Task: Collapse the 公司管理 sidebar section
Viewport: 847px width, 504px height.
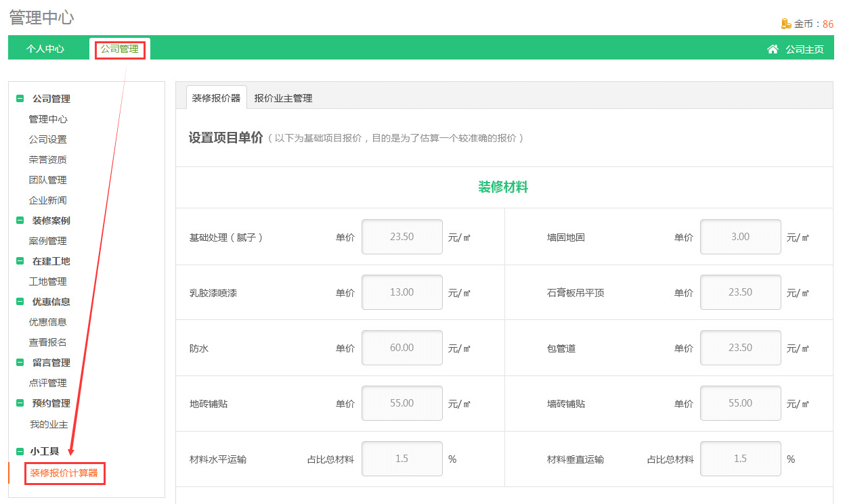Action: coord(20,99)
